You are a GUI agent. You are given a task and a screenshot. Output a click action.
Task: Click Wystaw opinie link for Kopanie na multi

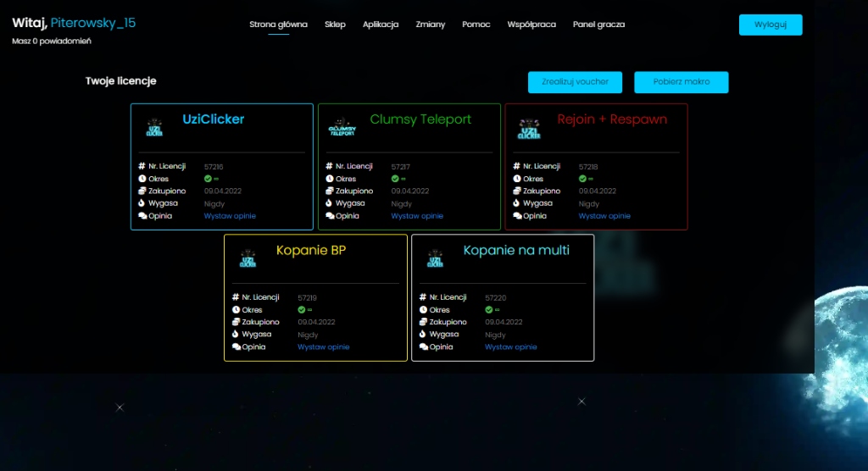pos(511,347)
